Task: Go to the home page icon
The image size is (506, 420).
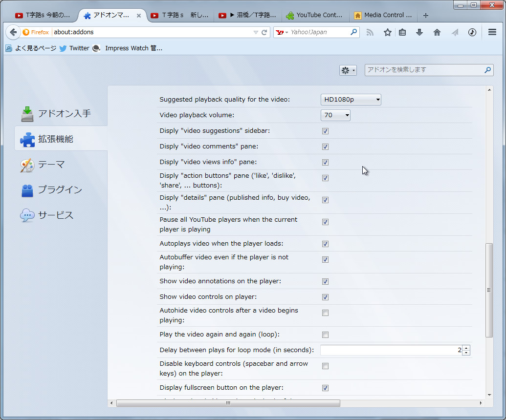Action: 437,32
